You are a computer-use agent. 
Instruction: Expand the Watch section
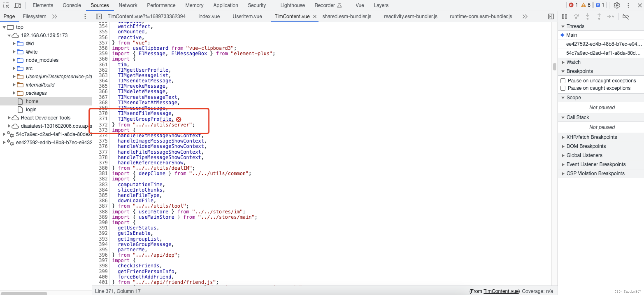pos(573,62)
